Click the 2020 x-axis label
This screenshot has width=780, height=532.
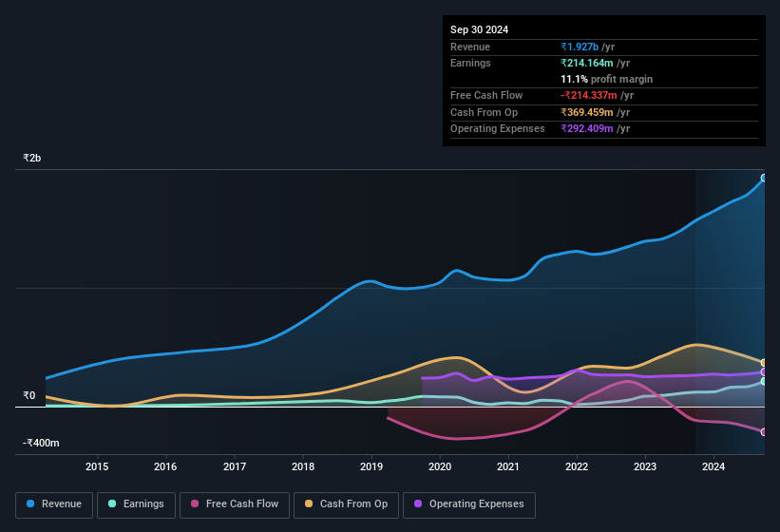point(440,466)
